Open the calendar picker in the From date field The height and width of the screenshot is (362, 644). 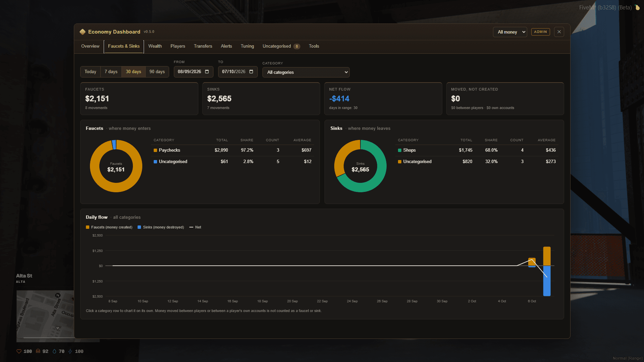(207, 71)
